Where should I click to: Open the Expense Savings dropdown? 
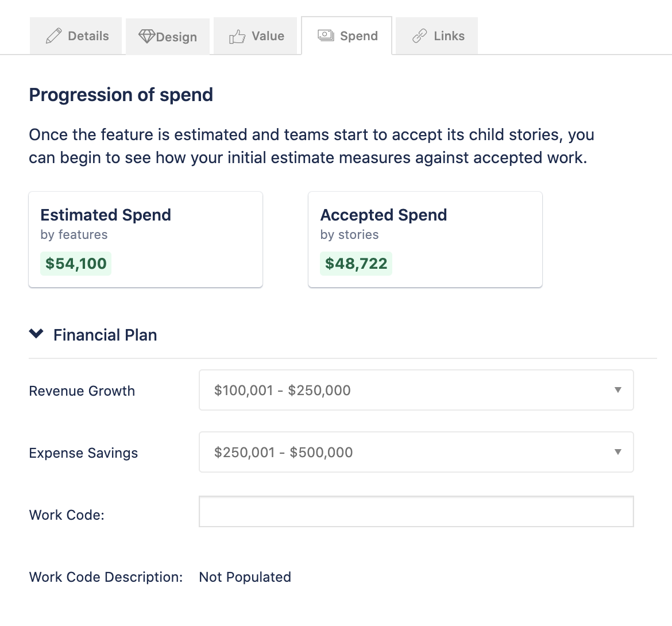coord(416,452)
